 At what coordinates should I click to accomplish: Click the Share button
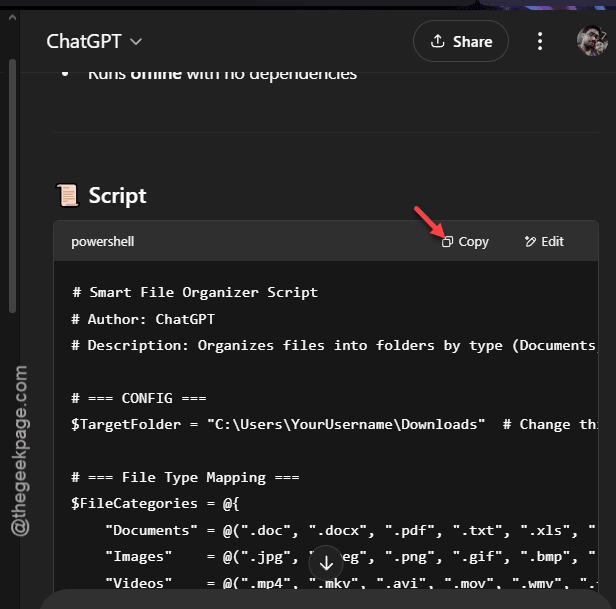[x=461, y=41]
